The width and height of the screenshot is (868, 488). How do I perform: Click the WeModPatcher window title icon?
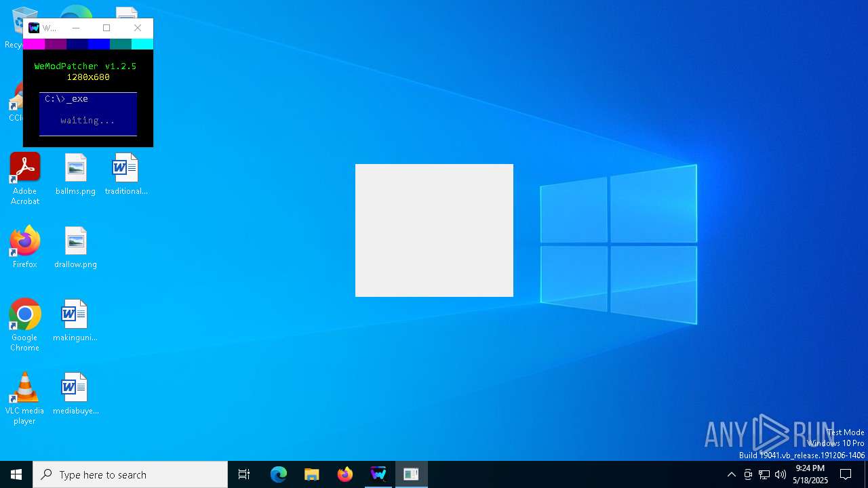pos(34,28)
